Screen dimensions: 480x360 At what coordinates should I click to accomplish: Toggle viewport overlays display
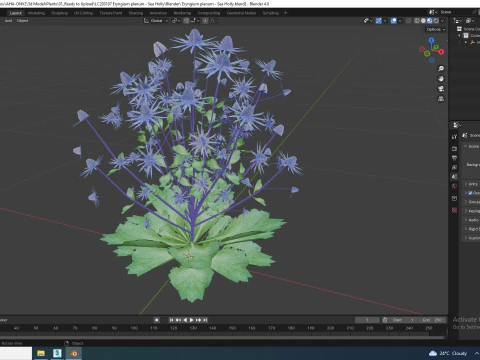pos(394,21)
